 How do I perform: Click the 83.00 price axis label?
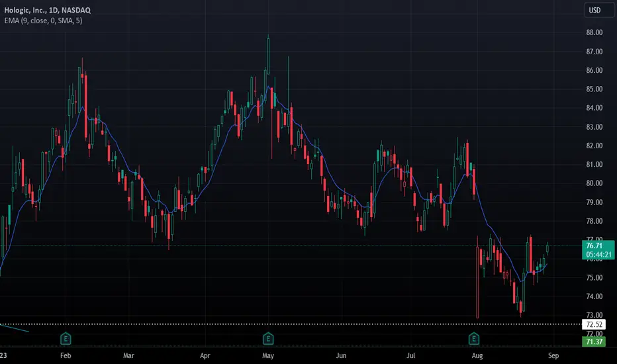coord(594,126)
